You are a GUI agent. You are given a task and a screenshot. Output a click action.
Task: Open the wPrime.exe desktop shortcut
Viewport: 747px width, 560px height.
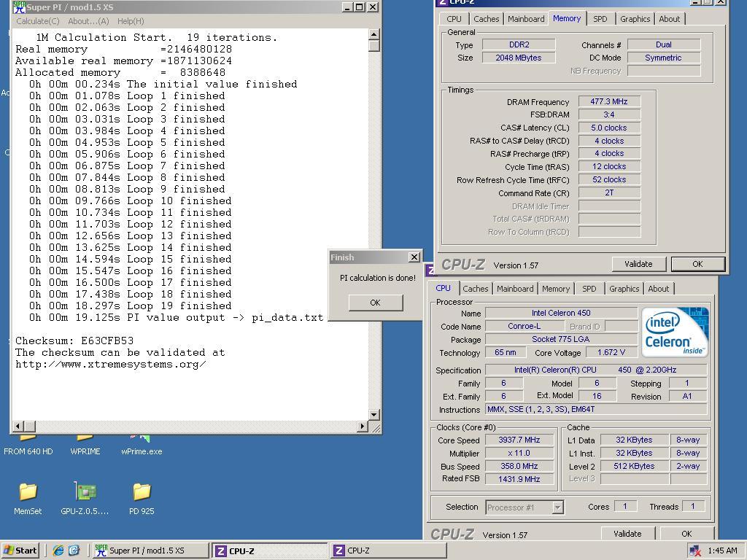coord(142,444)
